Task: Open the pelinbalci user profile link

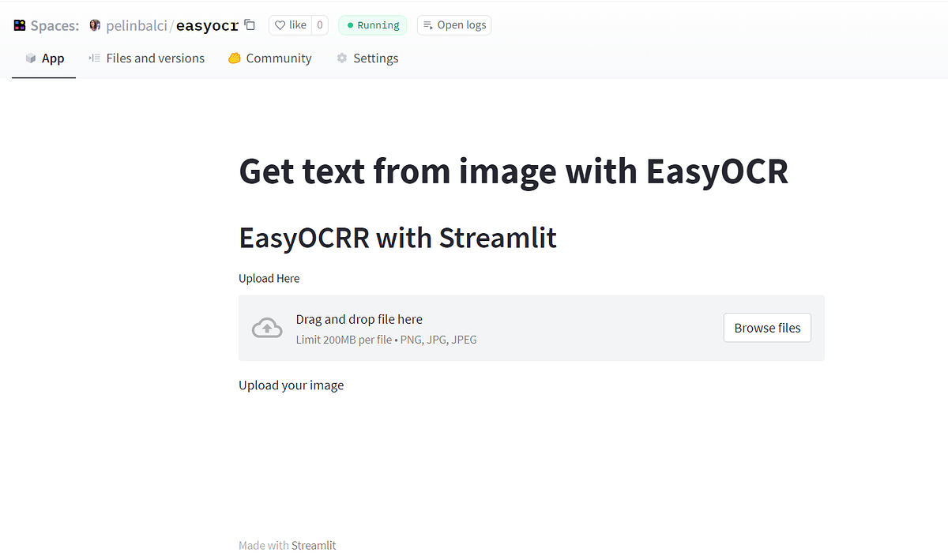Action: pyautogui.click(x=137, y=24)
